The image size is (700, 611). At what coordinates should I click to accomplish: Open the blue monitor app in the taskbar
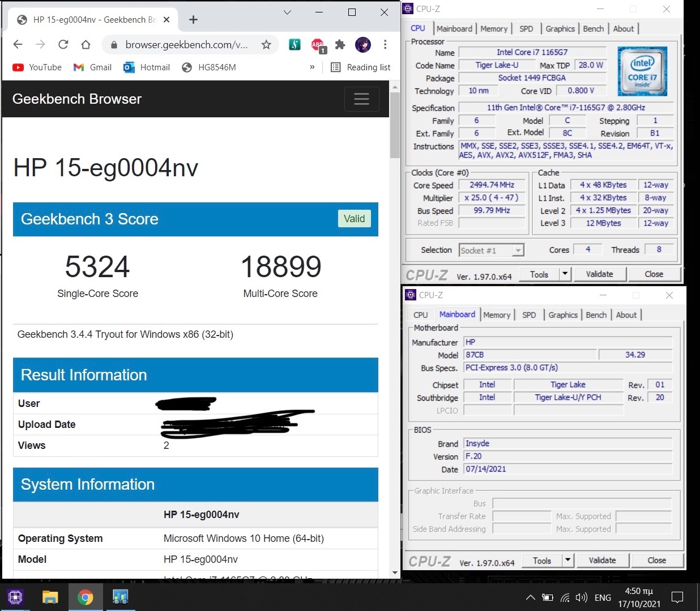click(x=121, y=597)
